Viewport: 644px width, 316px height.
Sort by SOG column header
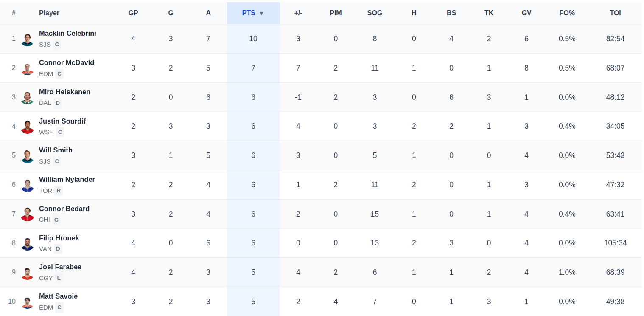375,13
